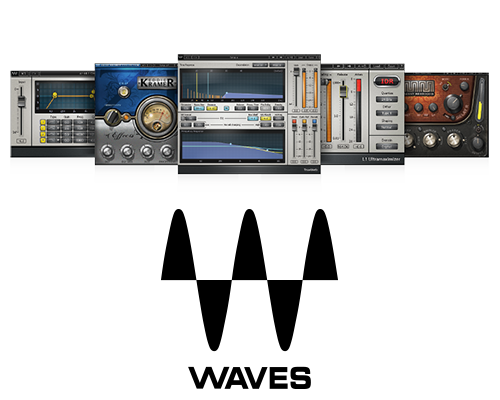Screen dimensions: 500x400
Task: Click the black selector knob on Kramer plugin
Action: 112,117
